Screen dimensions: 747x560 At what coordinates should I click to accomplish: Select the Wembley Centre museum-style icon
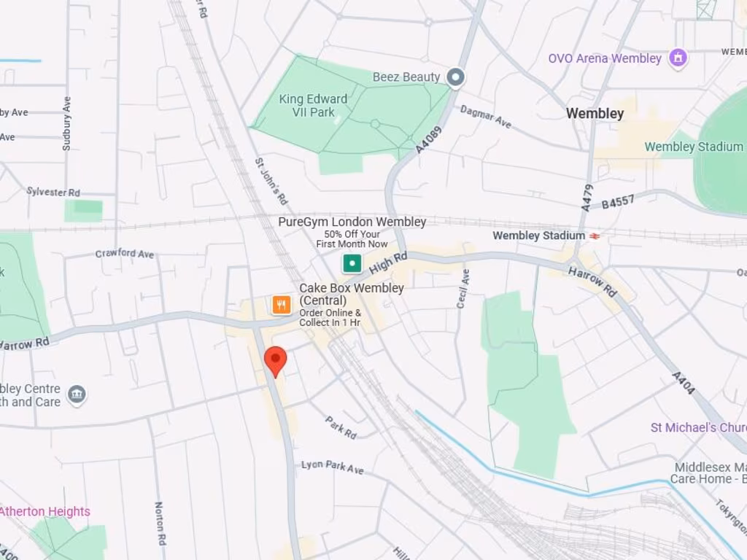(77, 394)
